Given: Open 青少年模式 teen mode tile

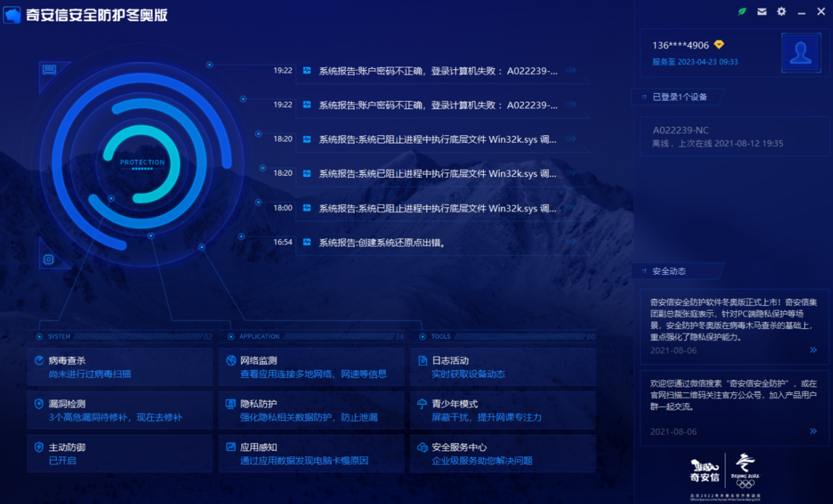Looking at the screenshot, I should pos(503,410).
